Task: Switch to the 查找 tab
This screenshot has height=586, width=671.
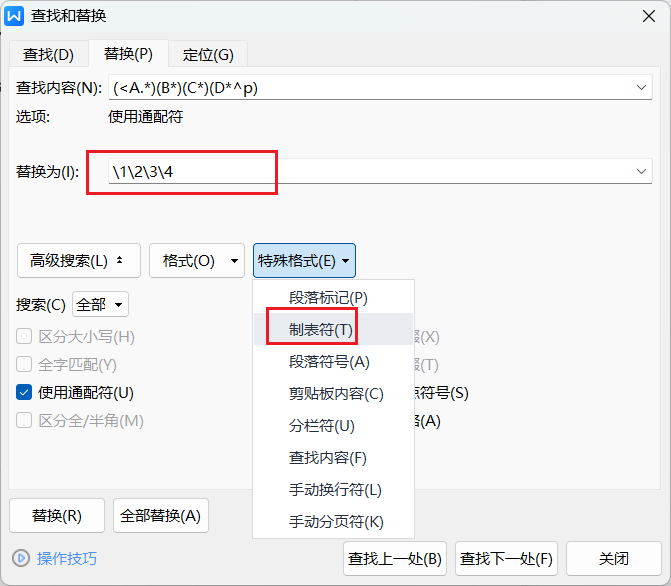Action: click(48, 55)
